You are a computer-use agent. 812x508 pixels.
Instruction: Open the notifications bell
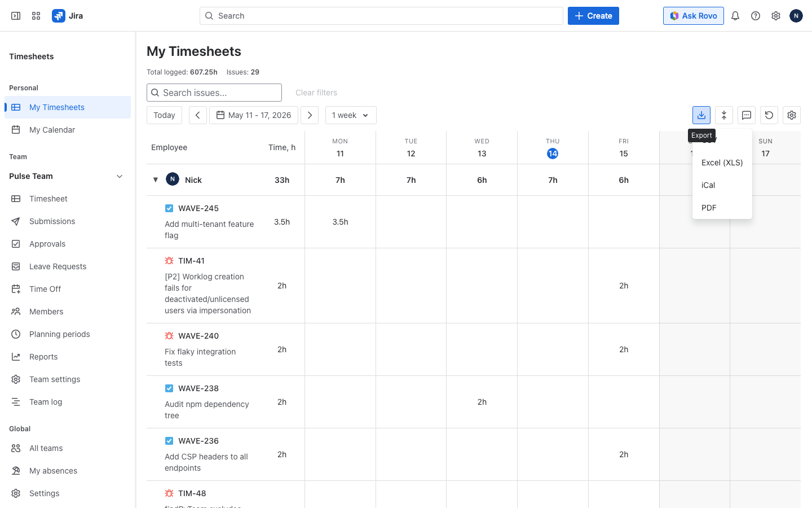point(735,16)
